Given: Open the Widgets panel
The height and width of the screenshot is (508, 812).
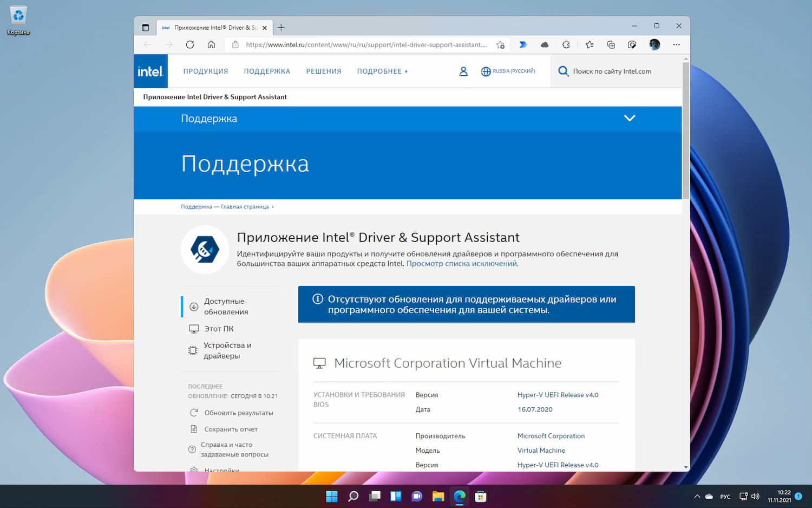Looking at the screenshot, I should click(396, 496).
